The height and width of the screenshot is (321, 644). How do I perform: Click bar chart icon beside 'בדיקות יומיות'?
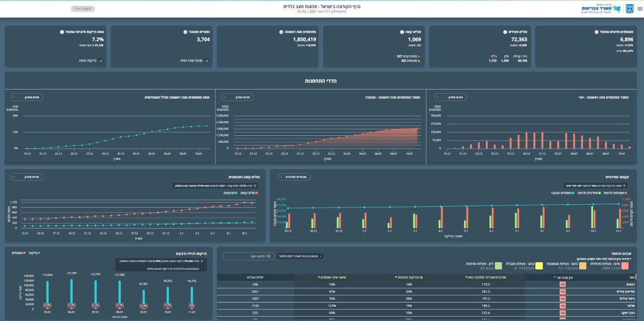[x=100, y=60]
